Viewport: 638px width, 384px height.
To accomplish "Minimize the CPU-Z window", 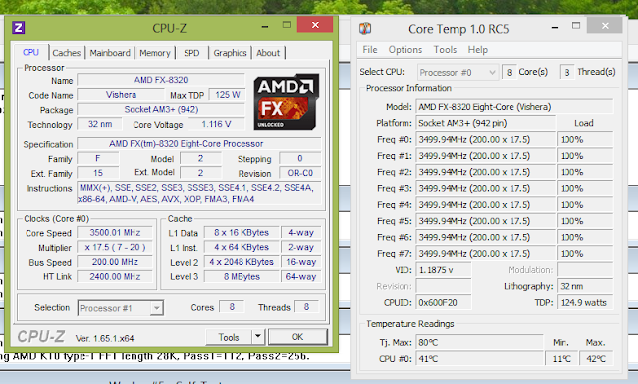I will pos(265,26).
